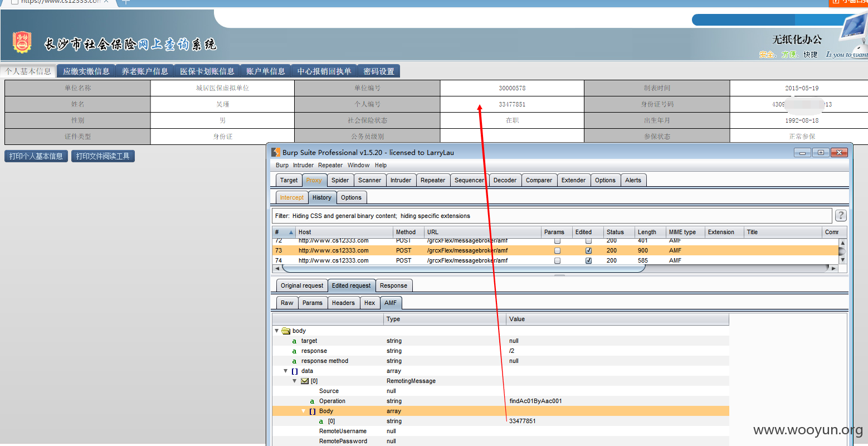This screenshot has width=868, height=446.
Task: Open the Decoder tab
Action: click(505, 180)
